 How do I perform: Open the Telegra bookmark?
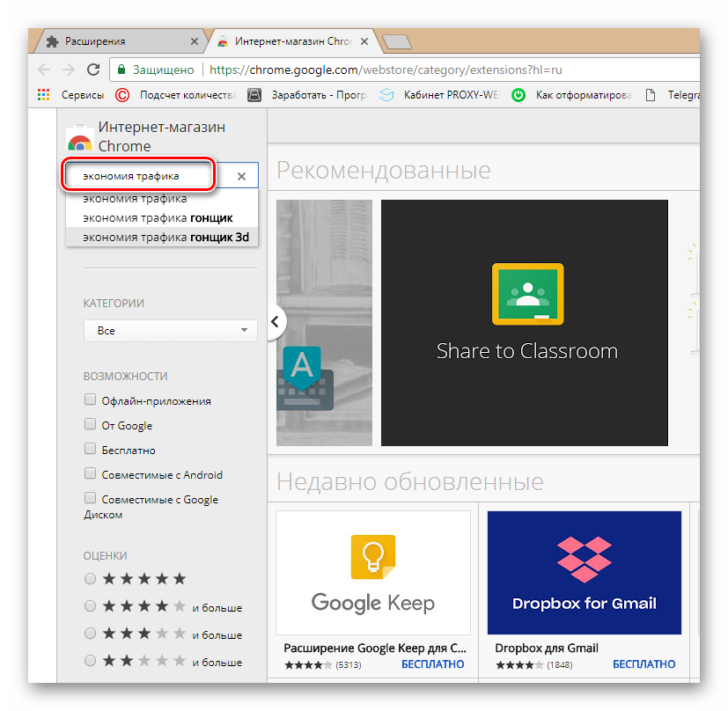(x=673, y=95)
